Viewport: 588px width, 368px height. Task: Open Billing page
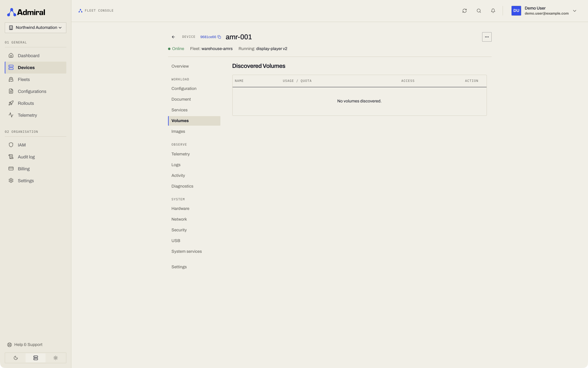tap(36, 169)
